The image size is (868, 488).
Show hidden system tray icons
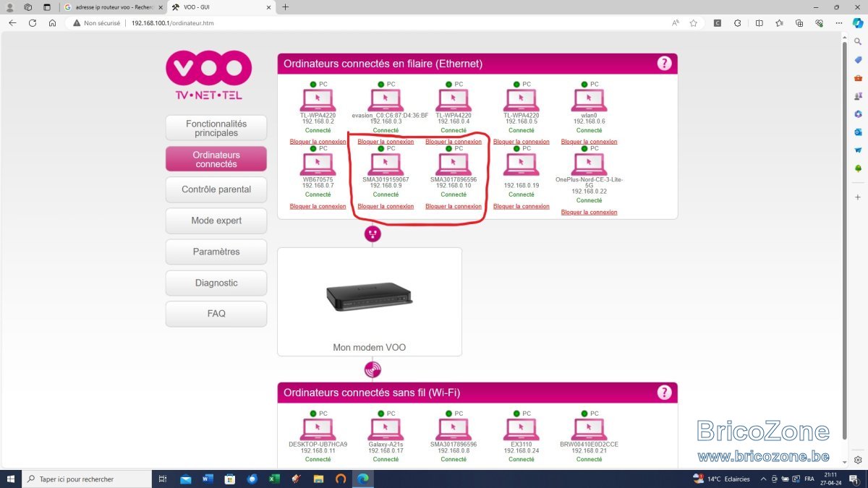[762, 479]
